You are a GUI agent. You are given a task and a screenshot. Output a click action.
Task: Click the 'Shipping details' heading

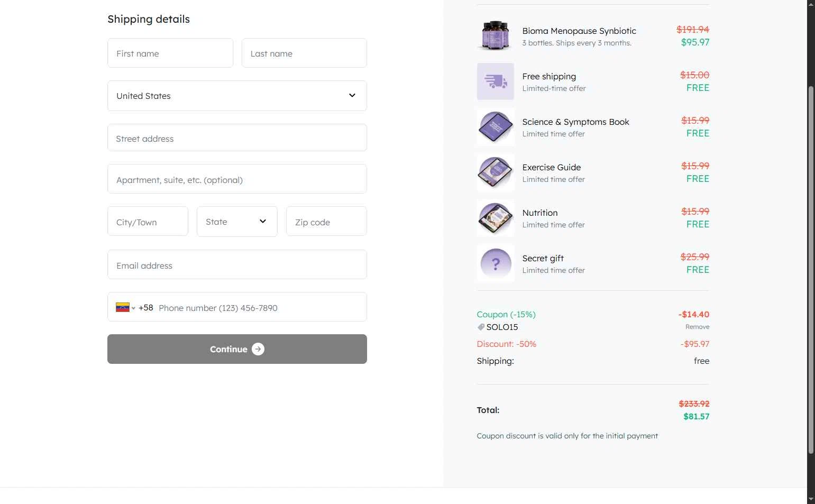pos(149,19)
